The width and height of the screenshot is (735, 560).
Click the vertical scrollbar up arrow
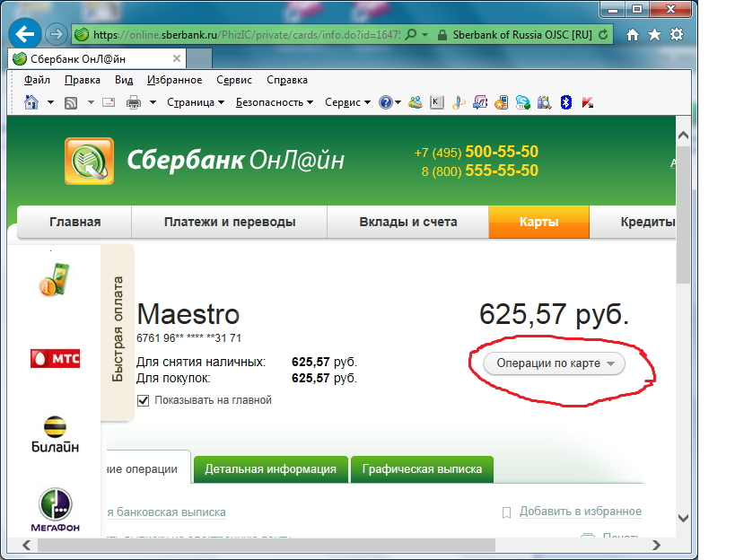[684, 135]
